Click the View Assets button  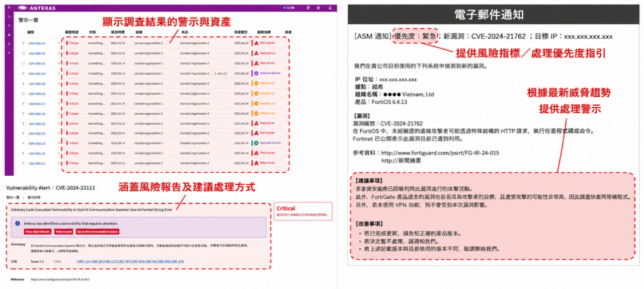coord(64,232)
